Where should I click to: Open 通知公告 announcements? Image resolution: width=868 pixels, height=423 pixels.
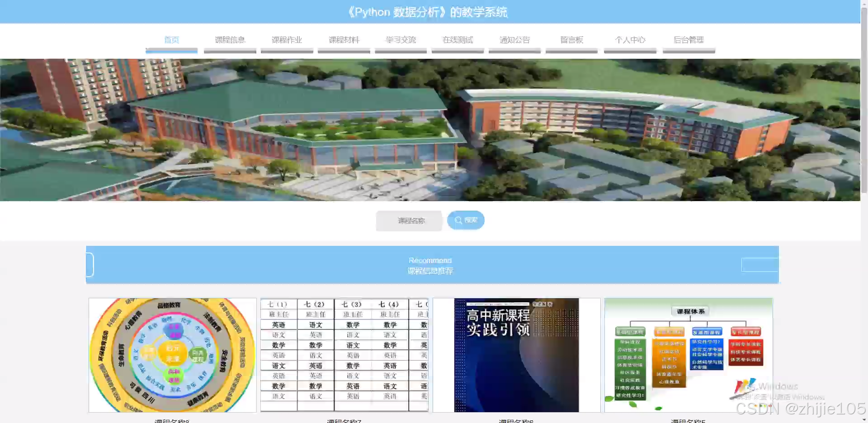pos(514,40)
